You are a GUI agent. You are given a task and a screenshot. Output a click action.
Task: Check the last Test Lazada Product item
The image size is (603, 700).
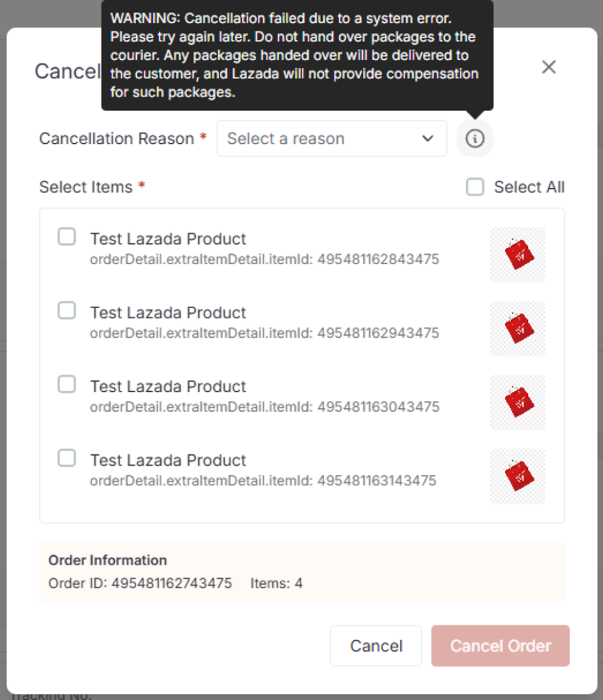[66, 457]
